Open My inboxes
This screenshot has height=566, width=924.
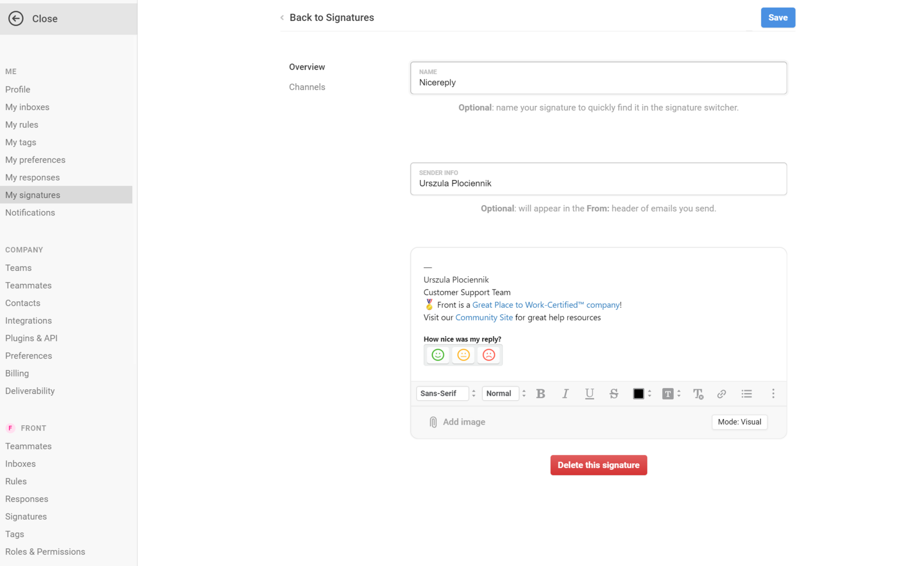(x=27, y=107)
